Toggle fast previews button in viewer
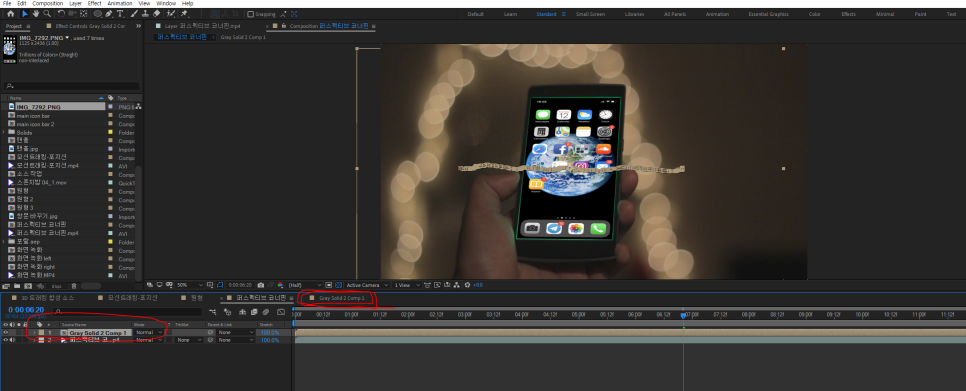The height and width of the screenshot is (391, 966). pos(437,285)
